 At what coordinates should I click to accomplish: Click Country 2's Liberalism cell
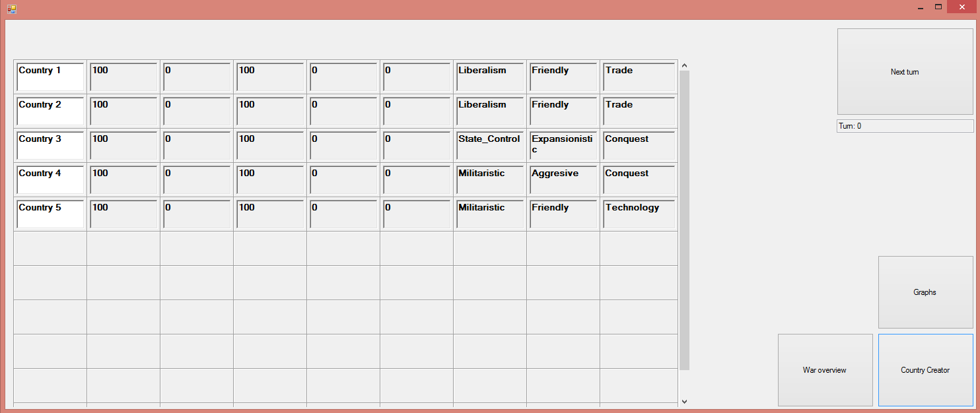[490, 111]
